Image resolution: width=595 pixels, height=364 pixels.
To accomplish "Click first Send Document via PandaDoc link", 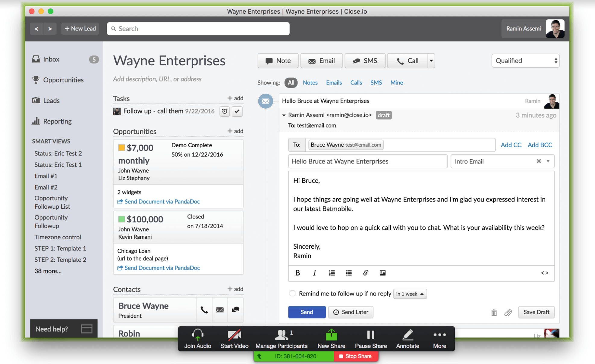I will [162, 201].
